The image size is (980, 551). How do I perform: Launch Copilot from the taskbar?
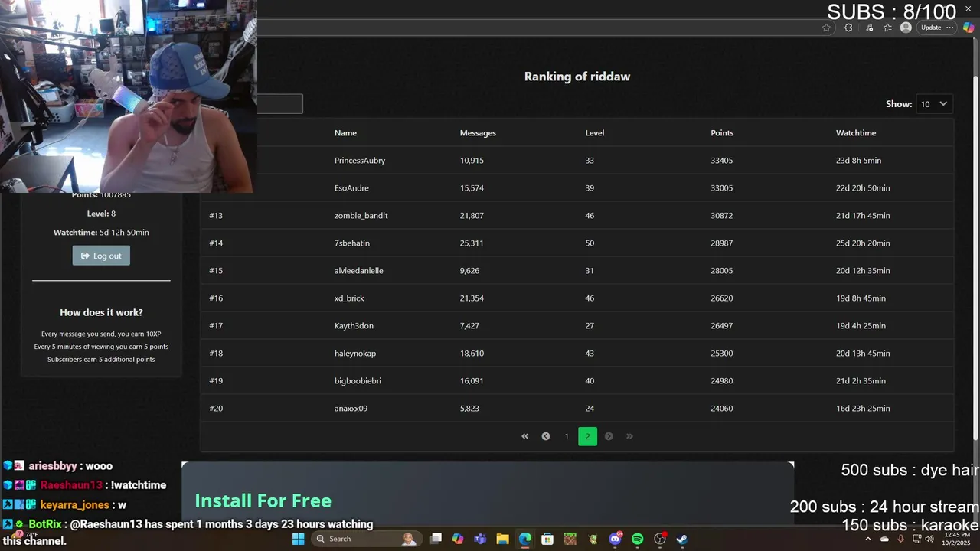coord(458,539)
